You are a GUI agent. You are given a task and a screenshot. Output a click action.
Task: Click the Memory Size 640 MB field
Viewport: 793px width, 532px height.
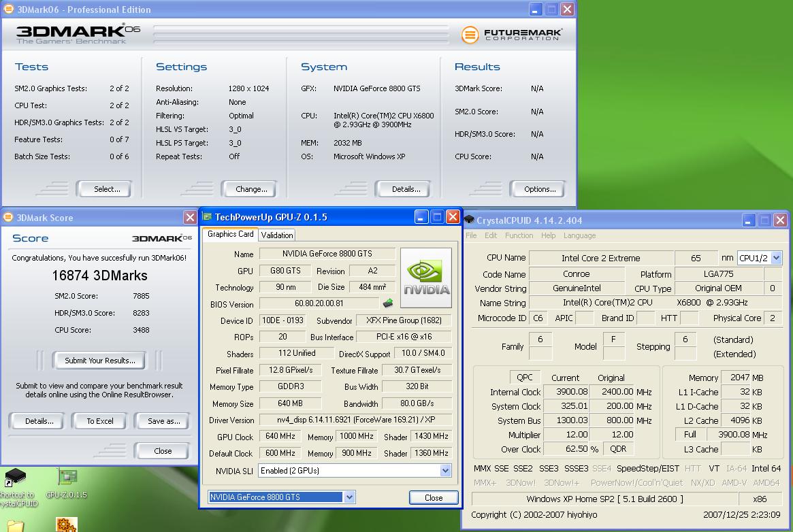pyautogui.click(x=290, y=403)
